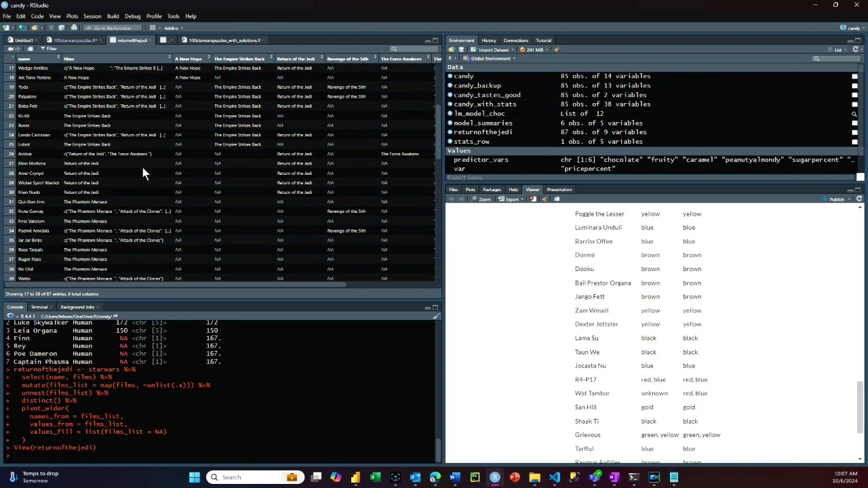
Task: Clear the console with the broom icon
Action: (x=435, y=317)
